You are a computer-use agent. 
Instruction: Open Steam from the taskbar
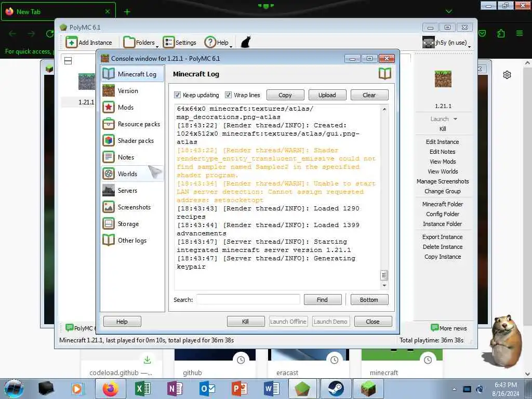coord(335,389)
